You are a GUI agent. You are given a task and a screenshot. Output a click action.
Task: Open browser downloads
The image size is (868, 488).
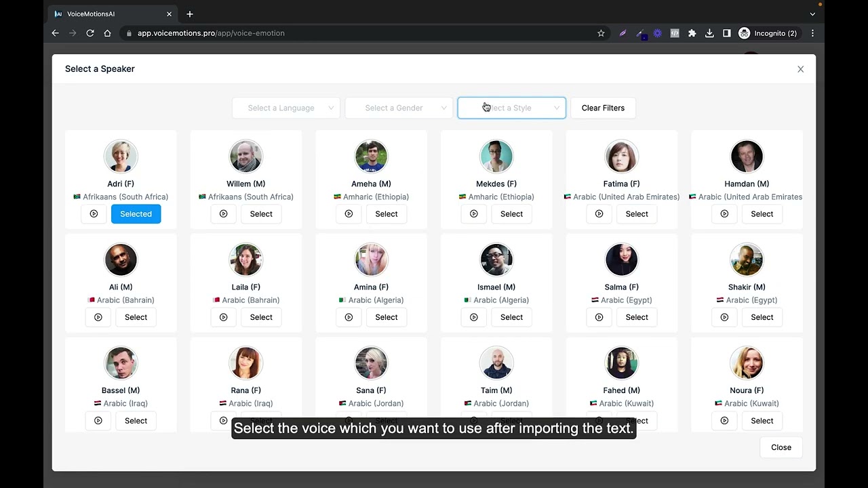709,33
